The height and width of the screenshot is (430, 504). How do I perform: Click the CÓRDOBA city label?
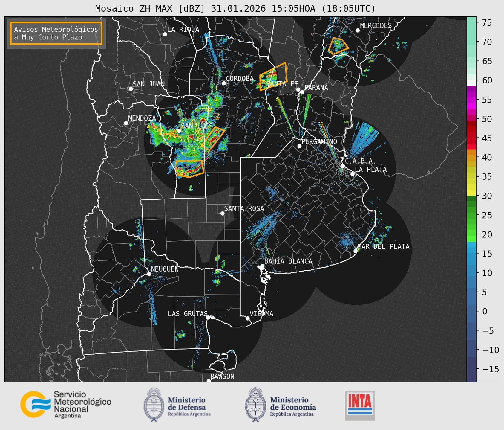pyautogui.click(x=240, y=78)
